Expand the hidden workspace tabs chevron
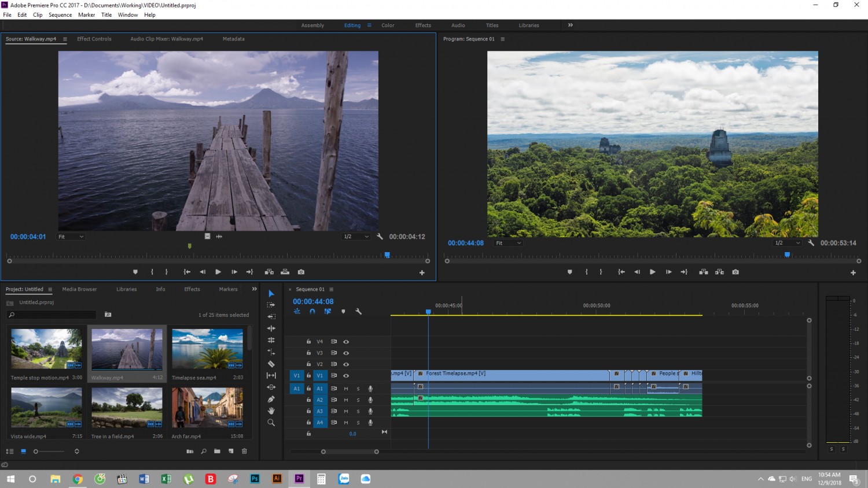868x488 pixels. click(570, 25)
